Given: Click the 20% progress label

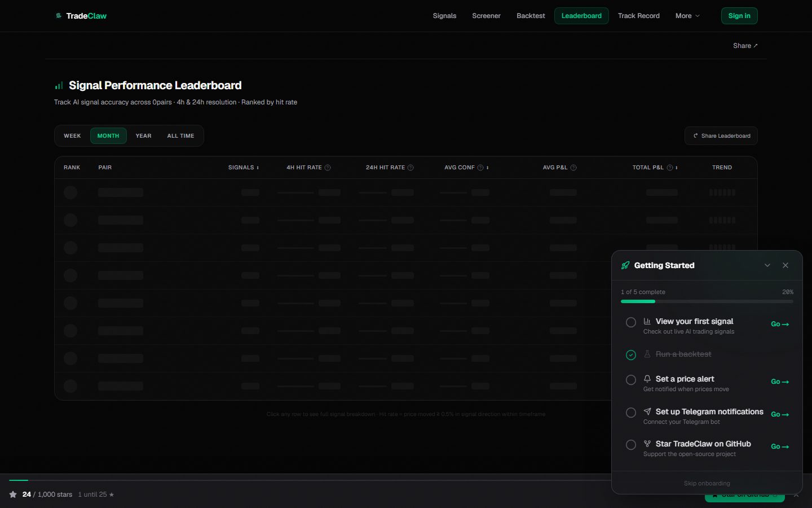Looking at the screenshot, I should tap(788, 292).
